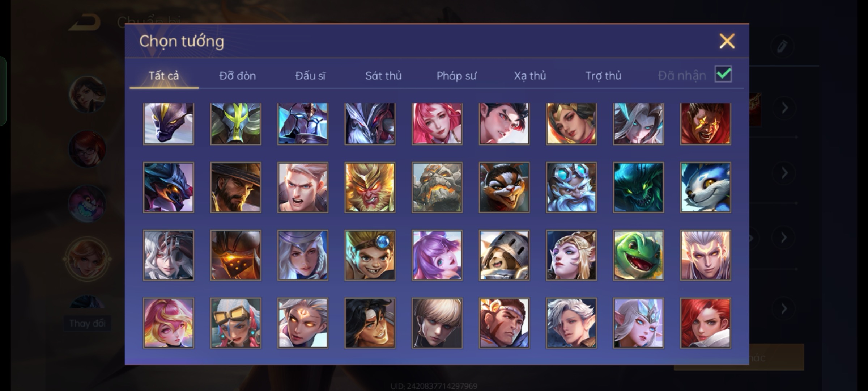Select the purple-haired girl with pink creature
Image resolution: width=868 pixels, height=391 pixels.
click(x=437, y=255)
